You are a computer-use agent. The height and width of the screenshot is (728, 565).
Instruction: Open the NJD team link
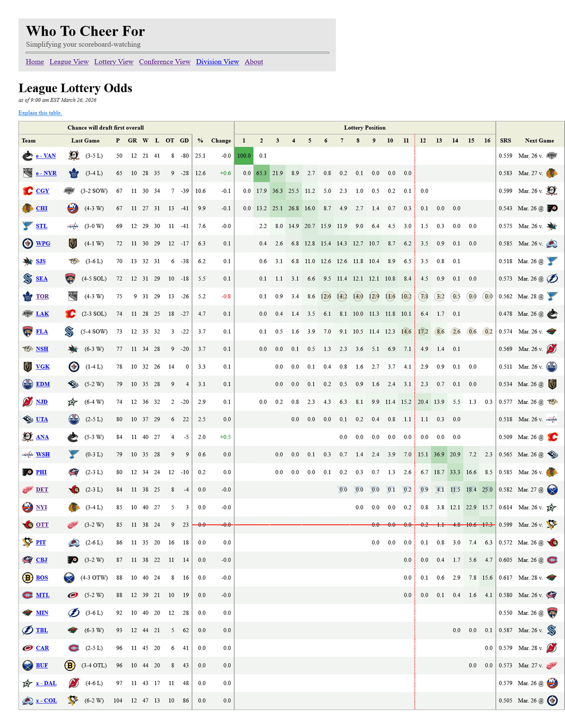[x=42, y=402]
